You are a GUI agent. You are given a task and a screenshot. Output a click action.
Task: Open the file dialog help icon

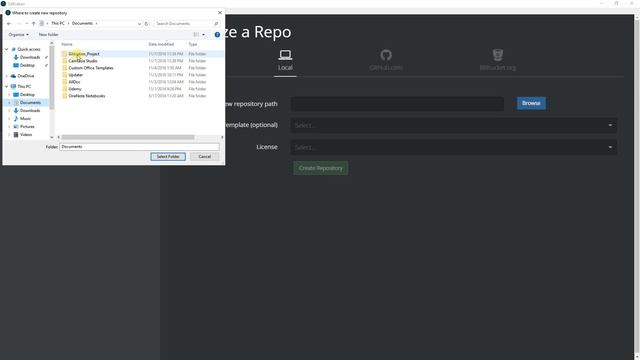click(x=217, y=35)
